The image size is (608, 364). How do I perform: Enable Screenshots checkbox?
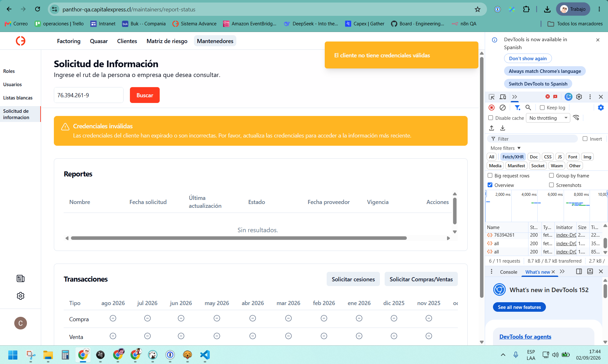tap(552, 185)
